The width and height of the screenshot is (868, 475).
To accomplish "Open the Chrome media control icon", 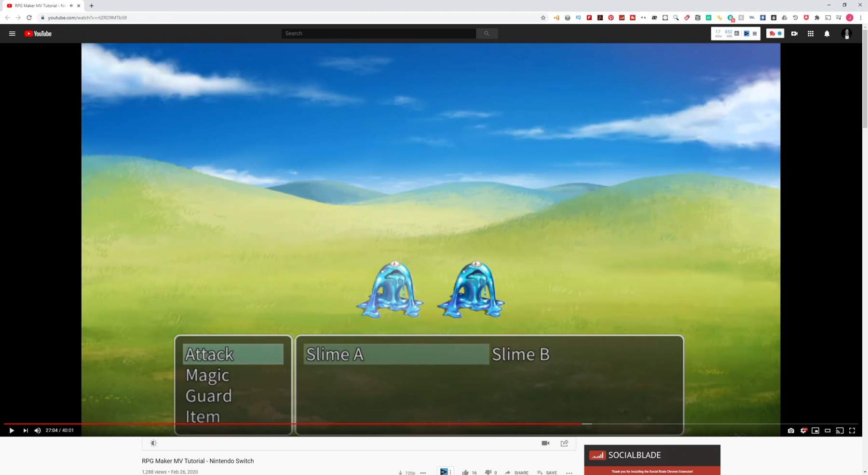I will tap(839, 18).
